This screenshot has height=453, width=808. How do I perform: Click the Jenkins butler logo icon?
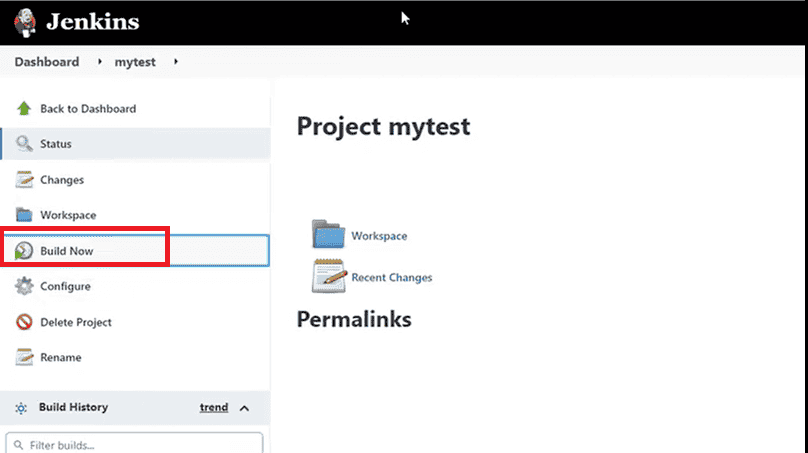(24, 20)
